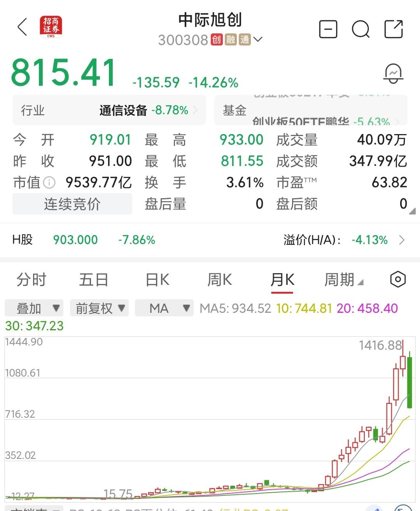This screenshot has height=511, width=420.
Task: Tap the yellow 10: 744.81 value
Action: click(304, 309)
